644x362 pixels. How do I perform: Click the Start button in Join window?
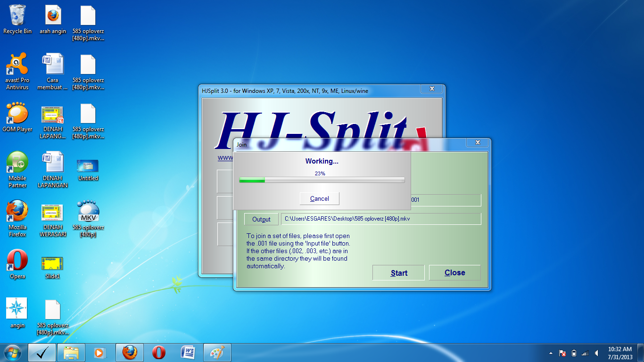(x=398, y=273)
